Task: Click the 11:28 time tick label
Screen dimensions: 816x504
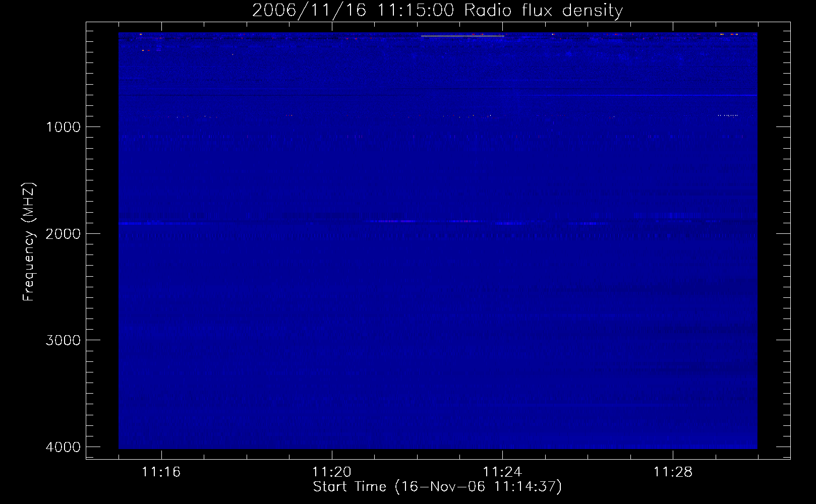Action: 673,472
